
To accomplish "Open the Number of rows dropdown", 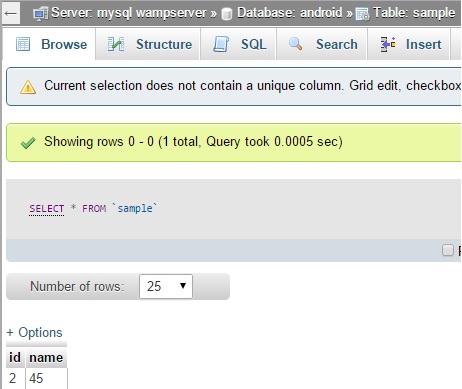I will (166, 286).
